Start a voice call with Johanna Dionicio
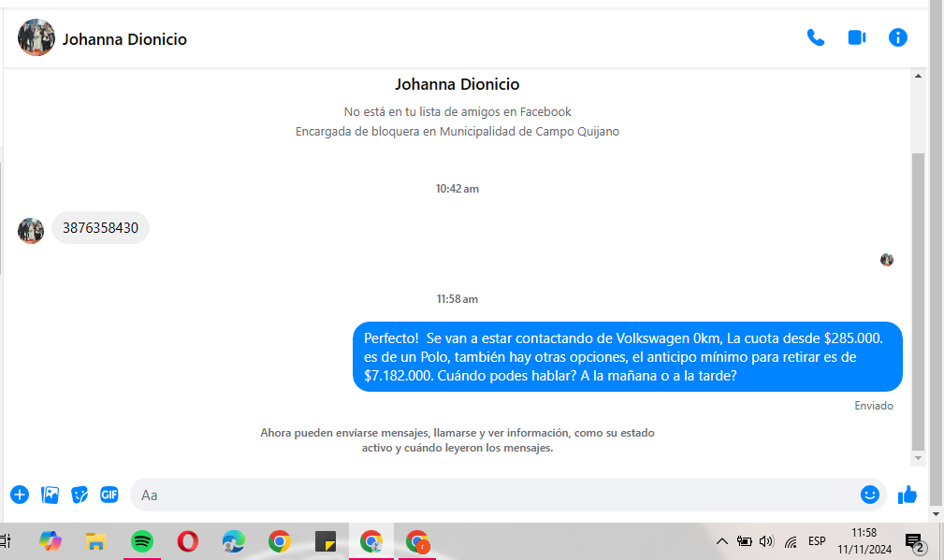 tap(816, 38)
